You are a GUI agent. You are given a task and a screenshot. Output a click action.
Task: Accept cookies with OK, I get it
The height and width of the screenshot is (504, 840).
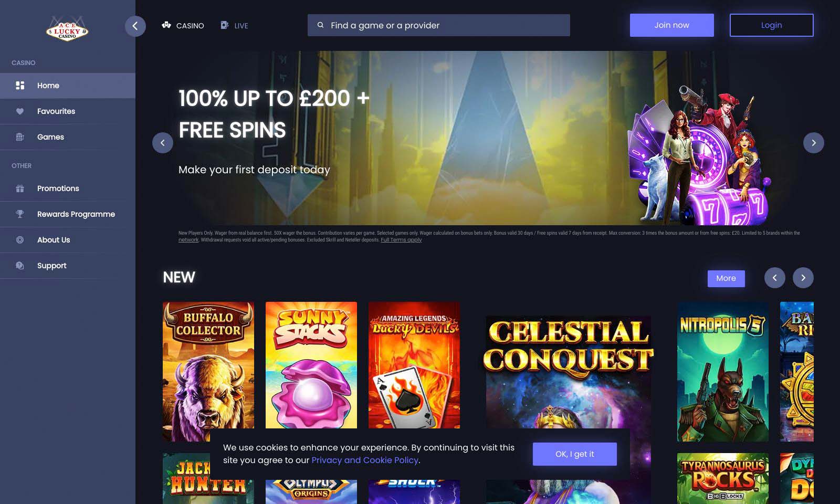575,454
